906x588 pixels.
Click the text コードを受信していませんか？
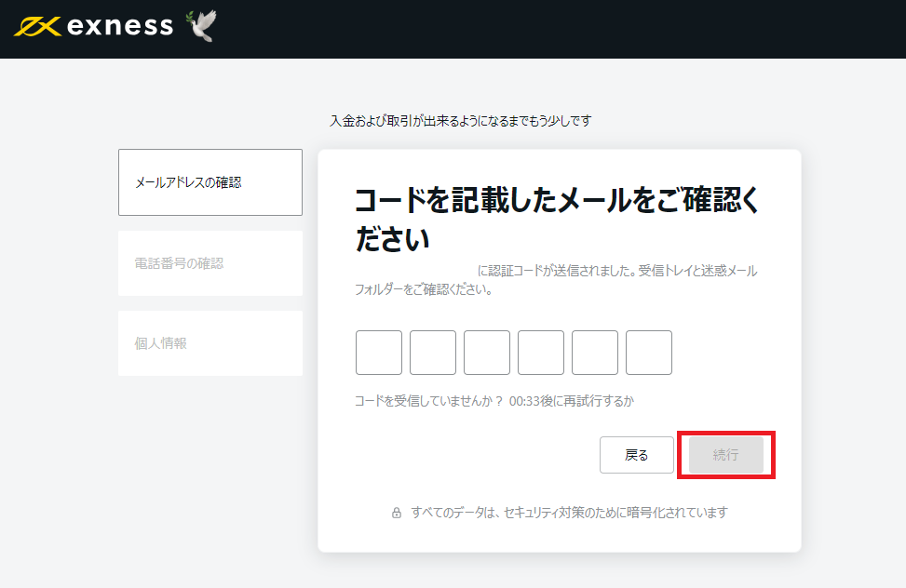tap(428, 401)
